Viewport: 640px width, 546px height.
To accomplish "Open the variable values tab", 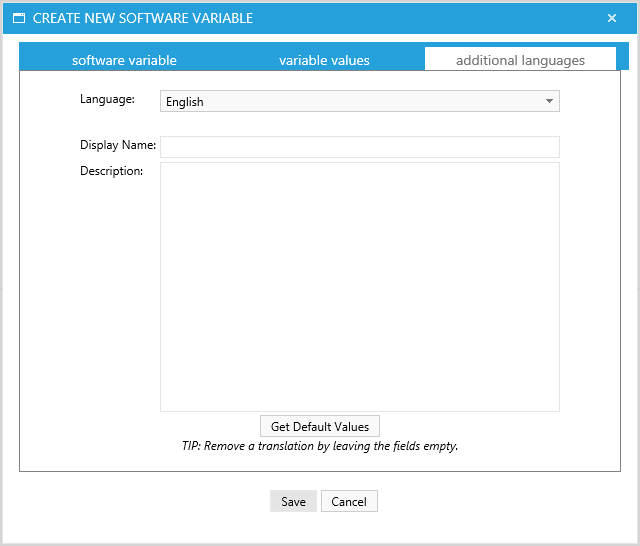I will pyautogui.click(x=324, y=60).
